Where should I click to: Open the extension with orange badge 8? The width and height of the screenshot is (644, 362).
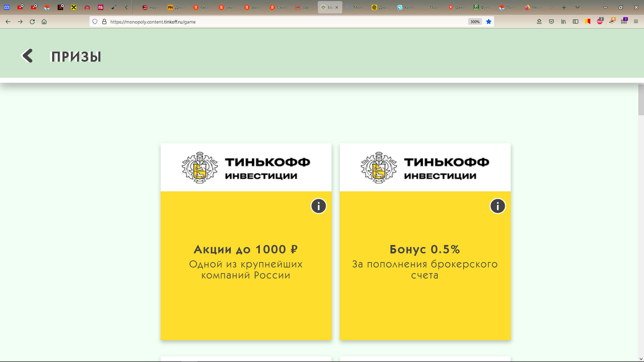[x=612, y=21]
